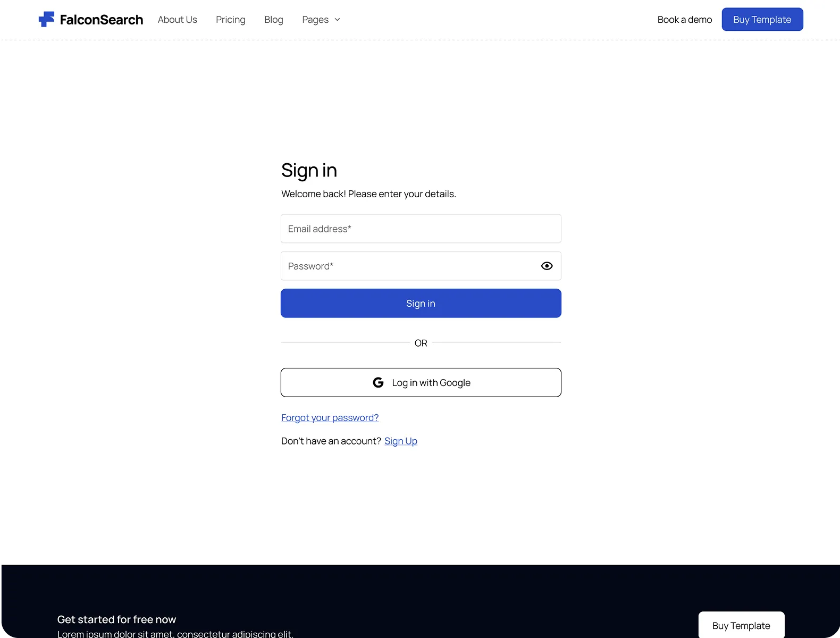Click the Buy Template button in the footer

coord(742,625)
